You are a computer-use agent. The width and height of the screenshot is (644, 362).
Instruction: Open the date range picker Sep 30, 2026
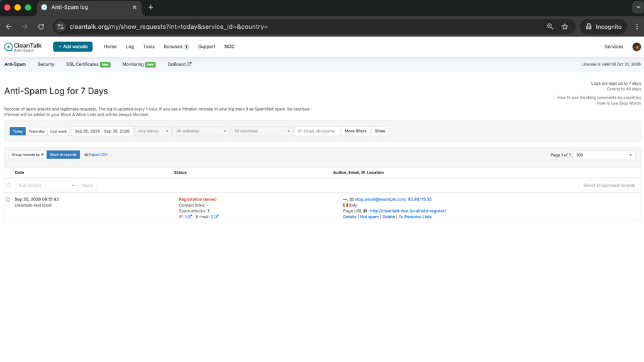coord(102,131)
